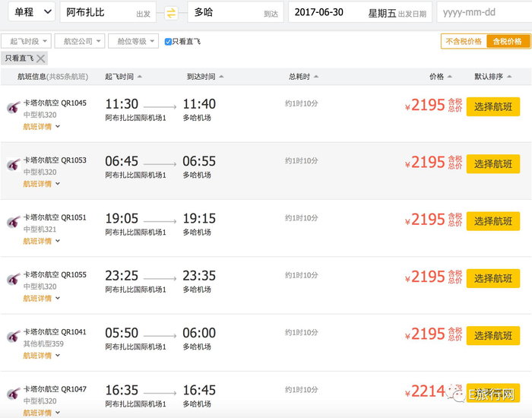532x418 pixels.
Task: Open the 单程 trip type dropdown
Action: (x=30, y=12)
